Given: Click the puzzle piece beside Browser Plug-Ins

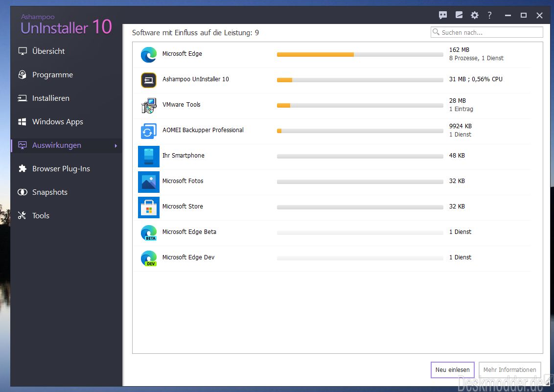Looking at the screenshot, I should [x=22, y=168].
